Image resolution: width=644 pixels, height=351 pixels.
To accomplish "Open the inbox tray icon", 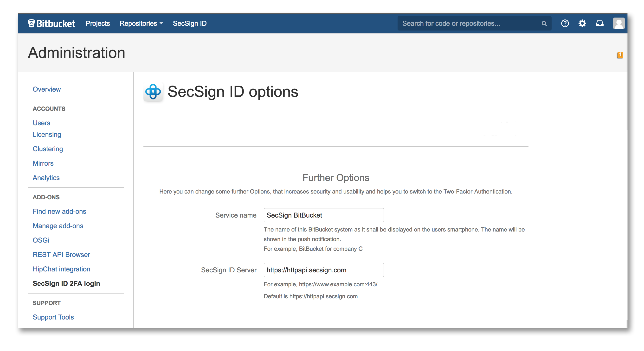I will 599,23.
